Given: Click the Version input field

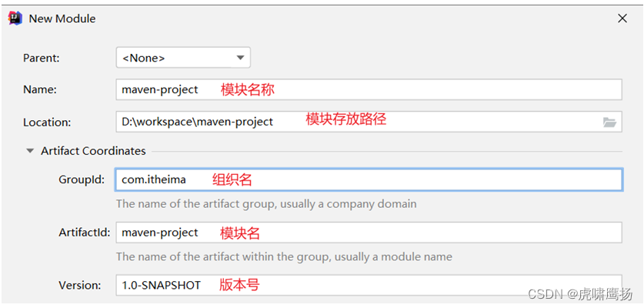Looking at the screenshot, I should (369, 285).
